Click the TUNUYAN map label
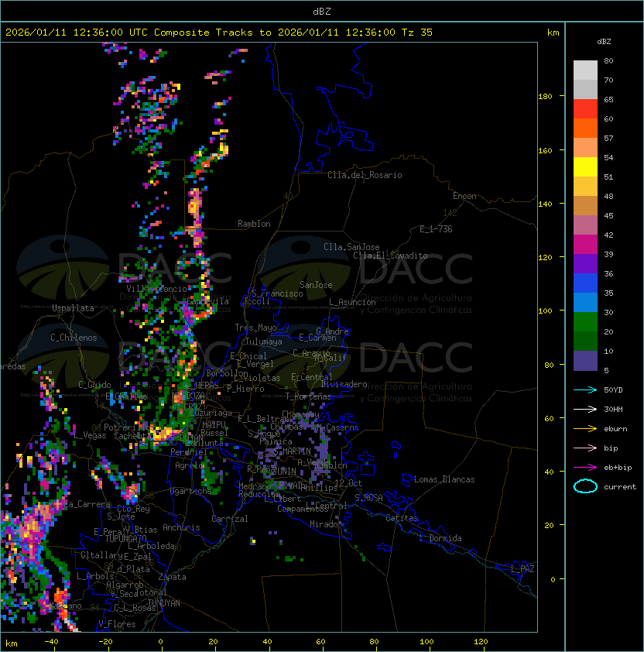The width and height of the screenshot is (644, 652). click(x=164, y=603)
